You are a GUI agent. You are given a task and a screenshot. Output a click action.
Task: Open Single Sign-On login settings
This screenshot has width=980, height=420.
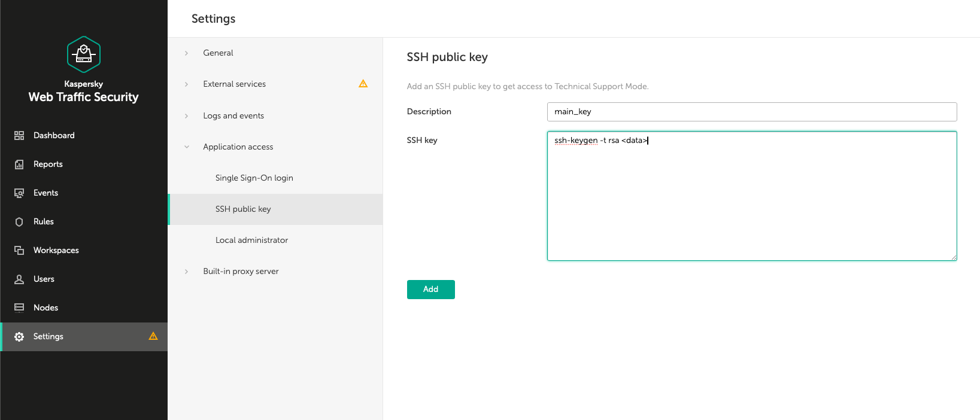(254, 178)
